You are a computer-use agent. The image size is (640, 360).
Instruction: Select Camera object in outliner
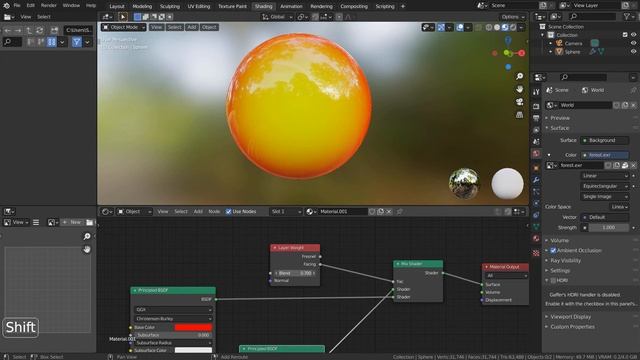pos(573,43)
